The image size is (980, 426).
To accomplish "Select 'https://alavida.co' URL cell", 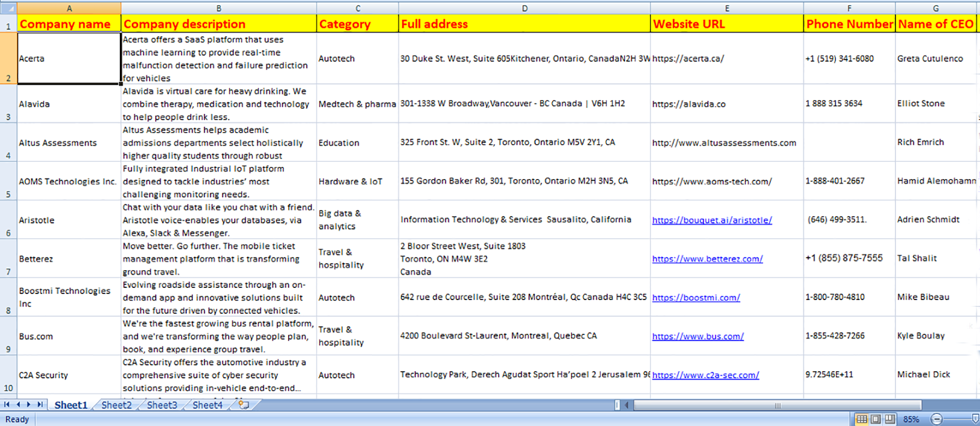I will point(727,103).
